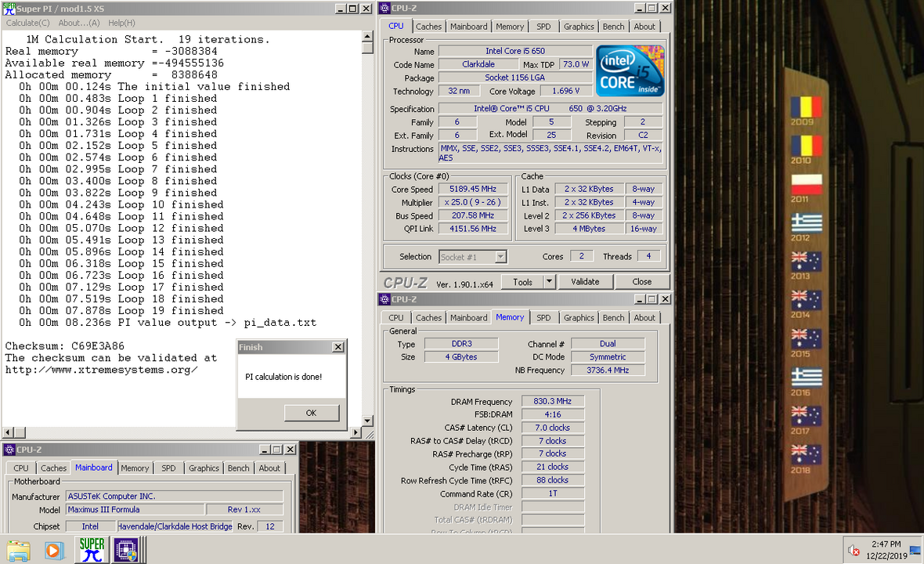Click the network icon in the system tray
Screen dimensions: 924x564
915,551
